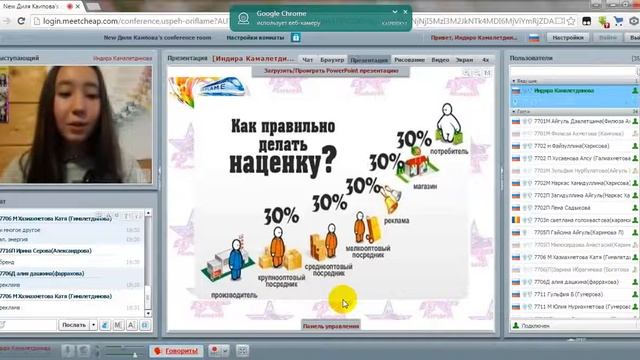Image resolution: width=640 pixels, height=360 pixels.
Task: Open the shopping cart browser extension
Action: coord(619,21)
